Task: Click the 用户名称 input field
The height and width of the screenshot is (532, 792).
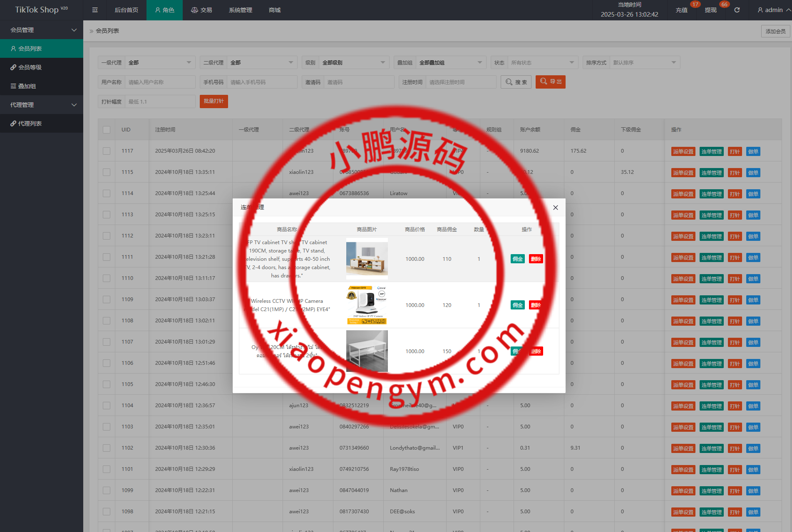Action: coord(160,82)
